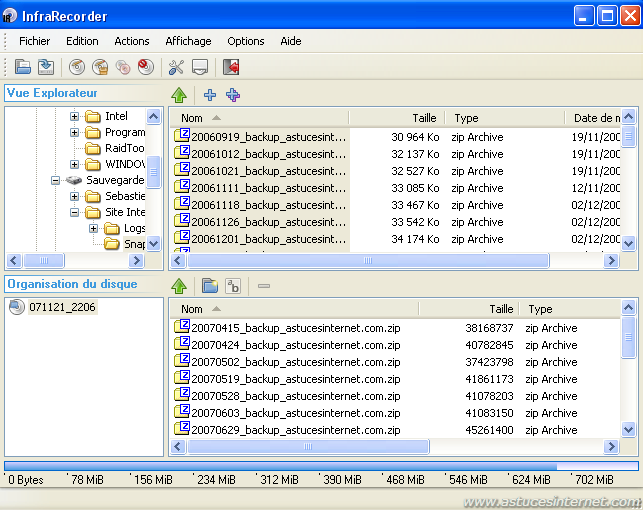Image resolution: width=643 pixels, height=510 pixels.
Task: Select 20070424_backup_astucesinternet.com.zip
Action: point(287,345)
